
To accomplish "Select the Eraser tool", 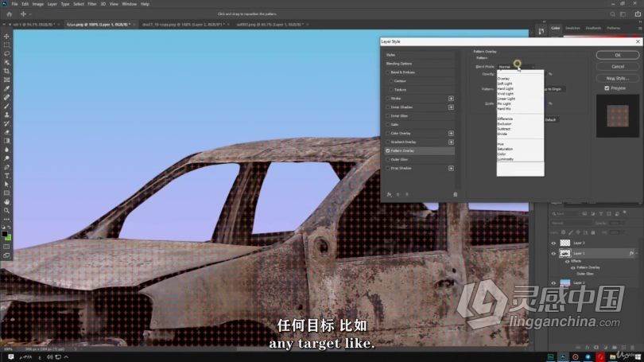I will (6, 132).
